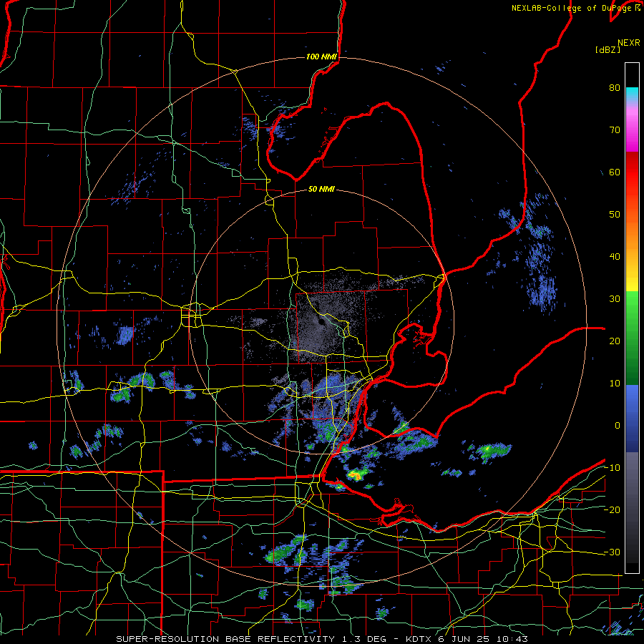
Task: Click the 70 dBZ label on the color scale
Action: [615, 130]
